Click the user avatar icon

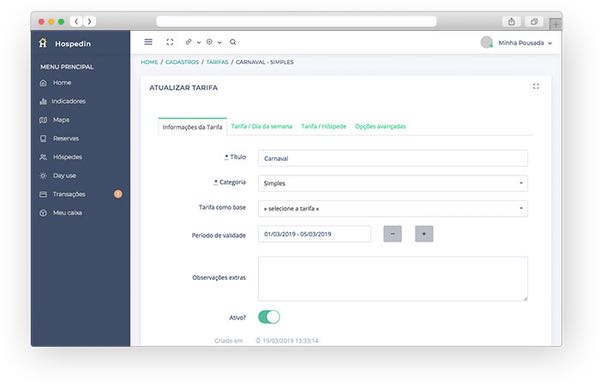click(x=487, y=42)
